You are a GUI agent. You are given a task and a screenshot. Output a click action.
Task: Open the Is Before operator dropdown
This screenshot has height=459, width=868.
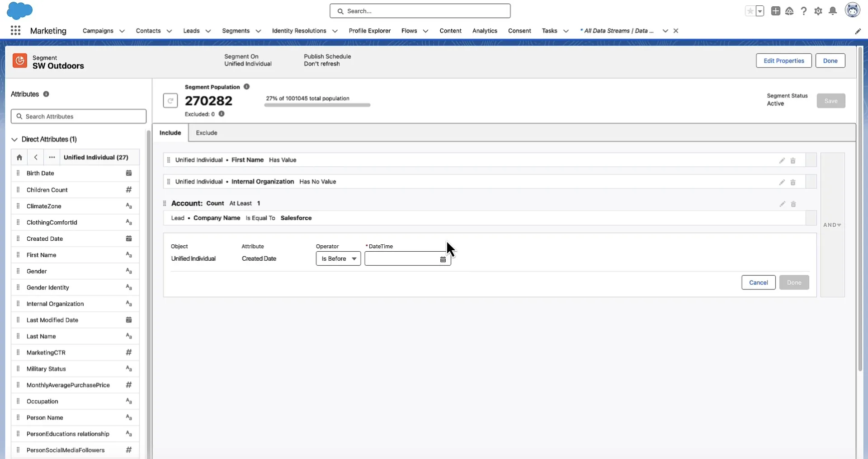coord(338,259)
